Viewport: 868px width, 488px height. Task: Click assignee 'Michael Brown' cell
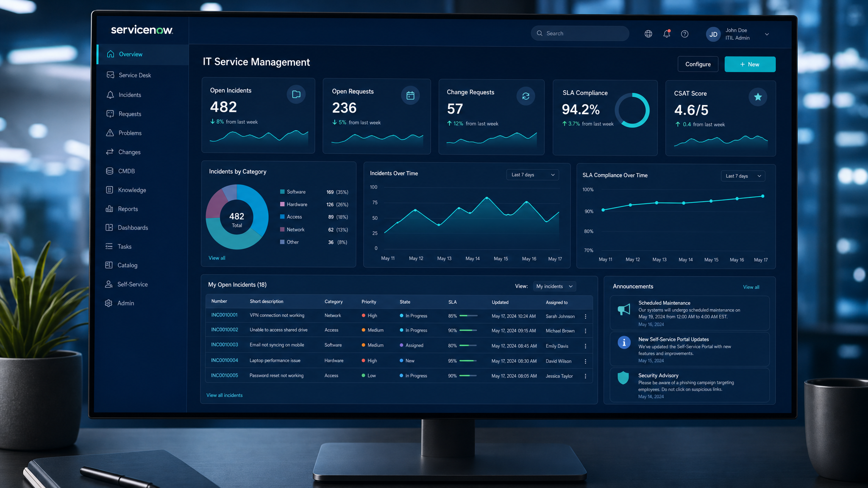click(x=560, y=331)
